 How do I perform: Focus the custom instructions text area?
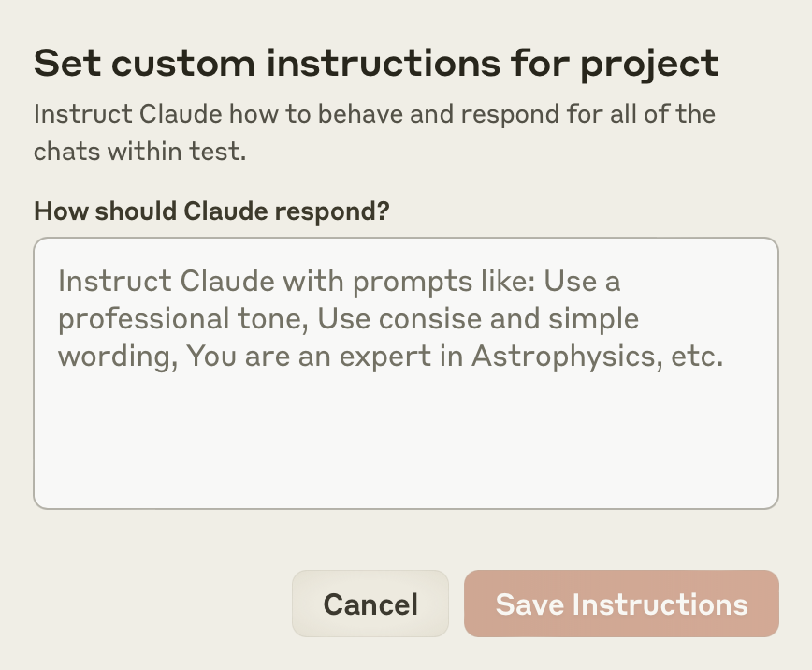[405, 373]
